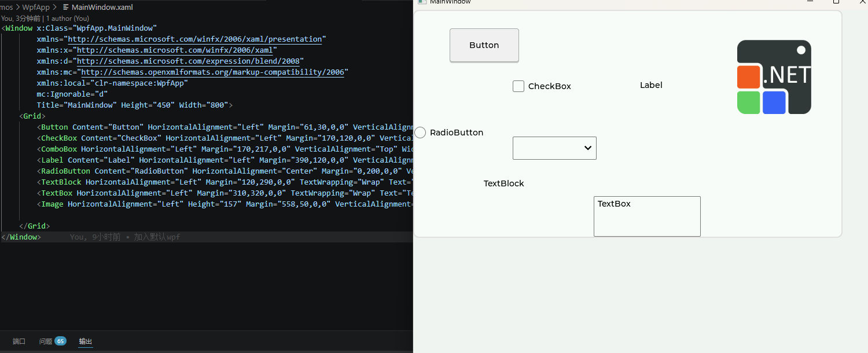Image resolution: width=868 pixels, height=353 pixels.
Task: Click the white dot in the .NET logo corner
Action: tap(801, 50)
